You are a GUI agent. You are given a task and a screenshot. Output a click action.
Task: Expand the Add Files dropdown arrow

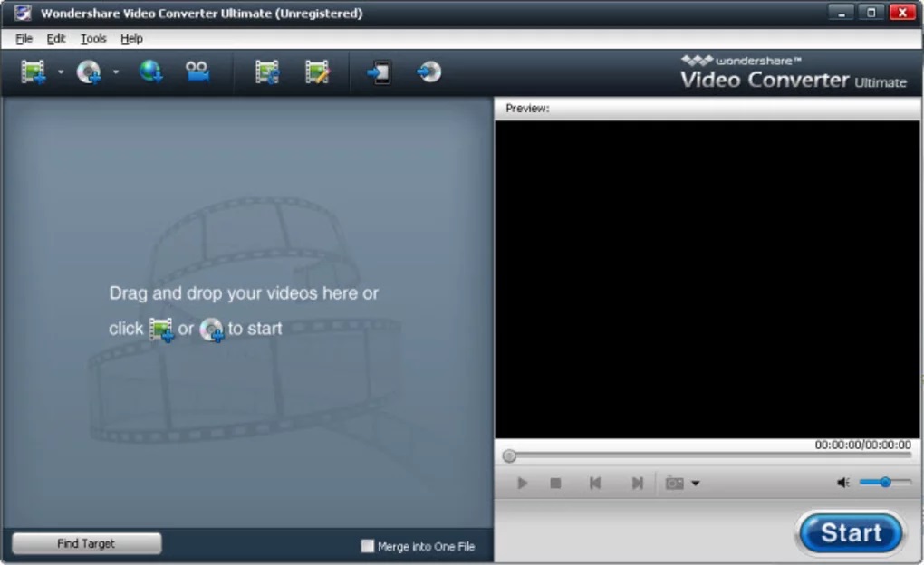(x=61, y=72)
